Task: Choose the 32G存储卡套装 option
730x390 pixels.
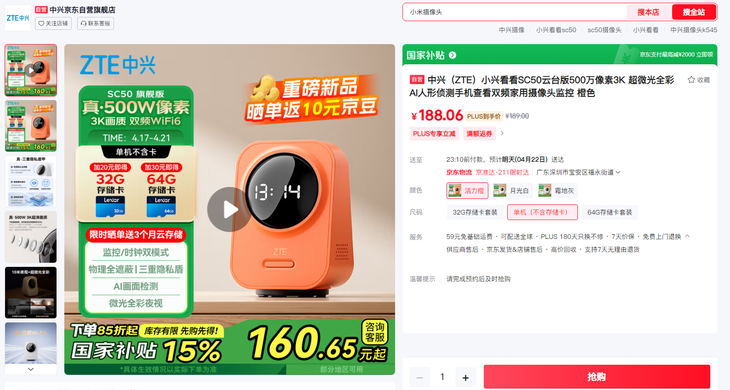Action: 475,212
